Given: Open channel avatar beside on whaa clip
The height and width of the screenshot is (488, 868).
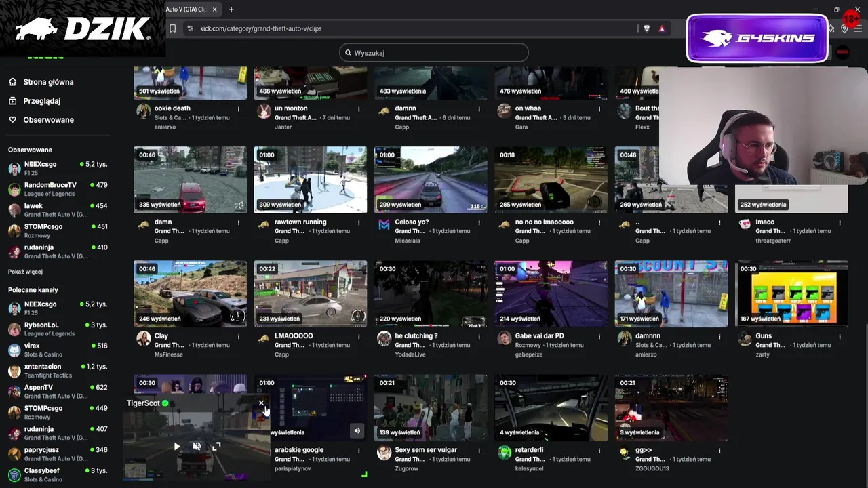Looking at the screenshot, I should click(504, 112).
